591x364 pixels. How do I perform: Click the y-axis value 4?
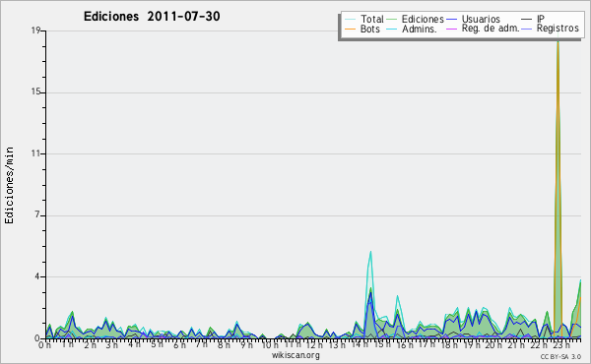pos(37,276)
